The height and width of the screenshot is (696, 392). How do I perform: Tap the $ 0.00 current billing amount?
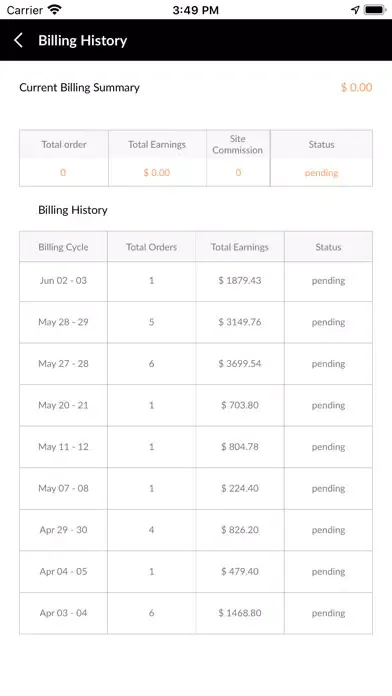coord(356,87)
